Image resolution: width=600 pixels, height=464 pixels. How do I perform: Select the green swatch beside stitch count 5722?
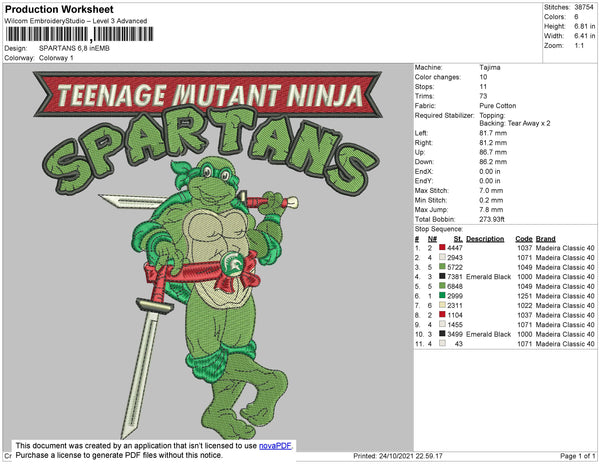coord(442,267)
